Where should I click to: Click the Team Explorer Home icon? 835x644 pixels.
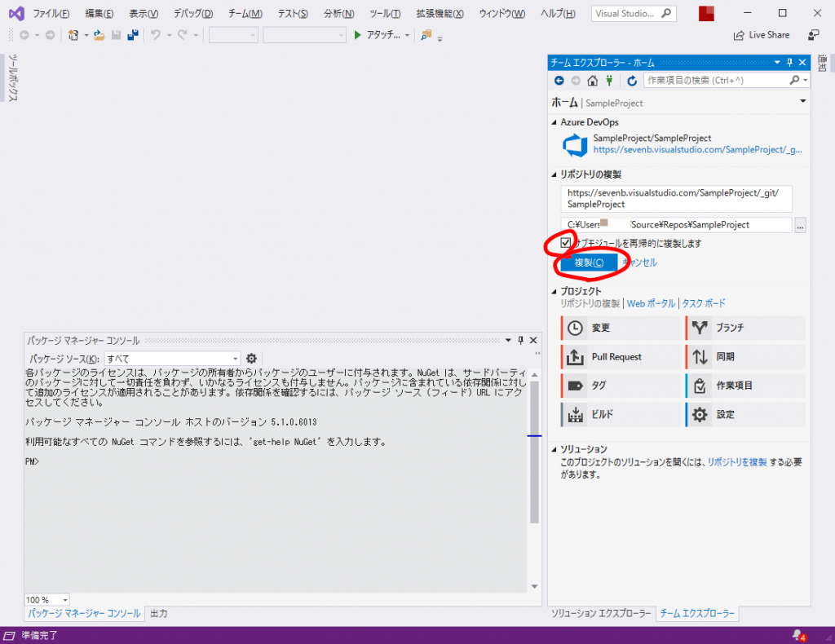[593, 81]
